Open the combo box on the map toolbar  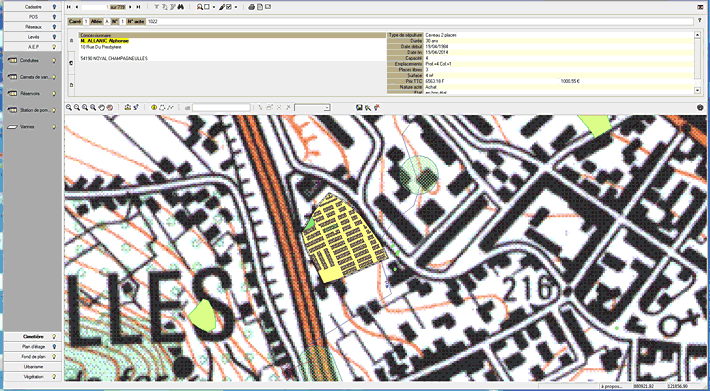(312, 107)
